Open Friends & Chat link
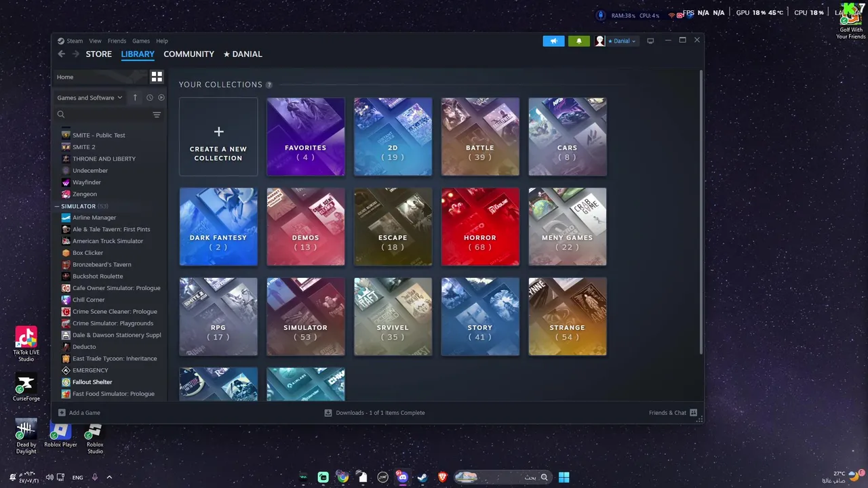The width and height of the screenshot is (868, 488). click(667, 413)
